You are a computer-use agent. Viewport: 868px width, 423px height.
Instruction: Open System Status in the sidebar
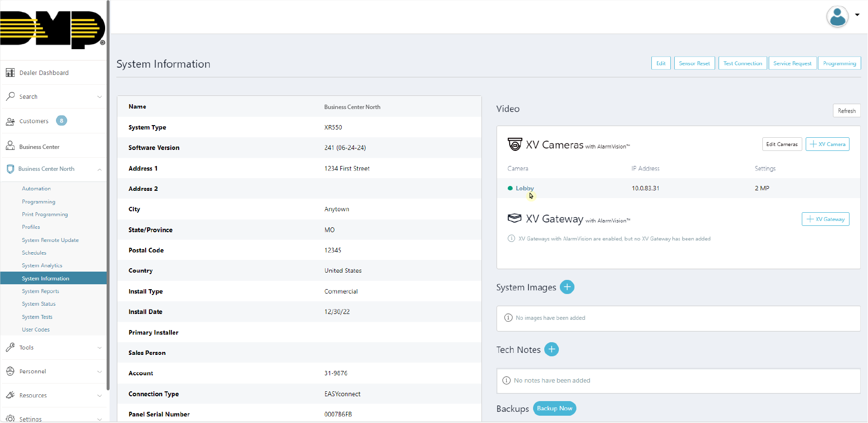[38, 304]
